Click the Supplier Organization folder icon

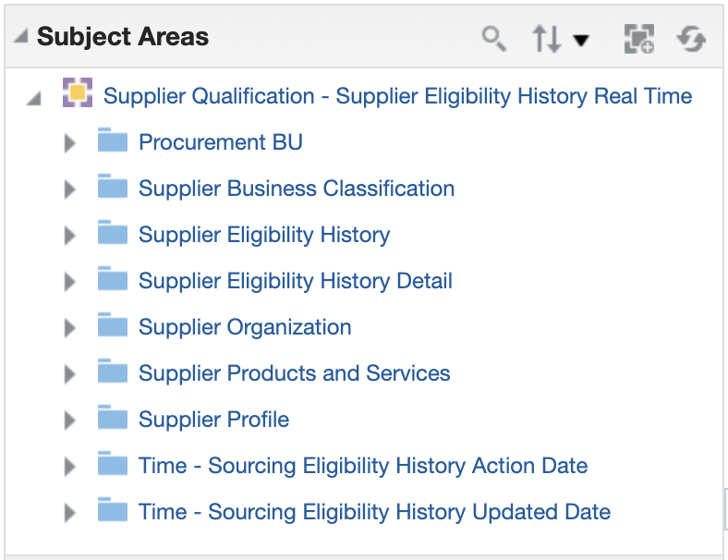point(113,326)
